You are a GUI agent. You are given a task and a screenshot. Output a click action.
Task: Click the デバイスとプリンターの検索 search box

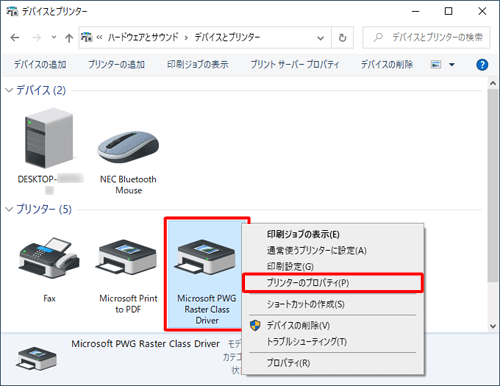click(426, 37)
